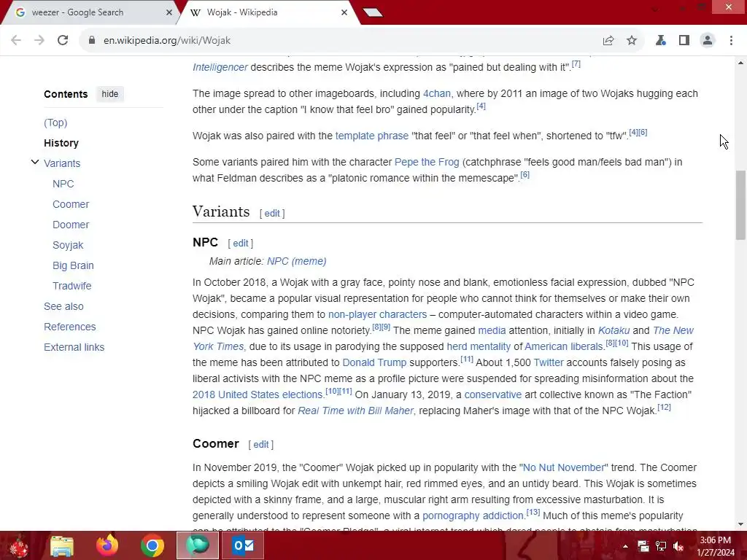Hide the Contents sidebar
Viewport: 747px width, 560px height.
click(109, 94)
